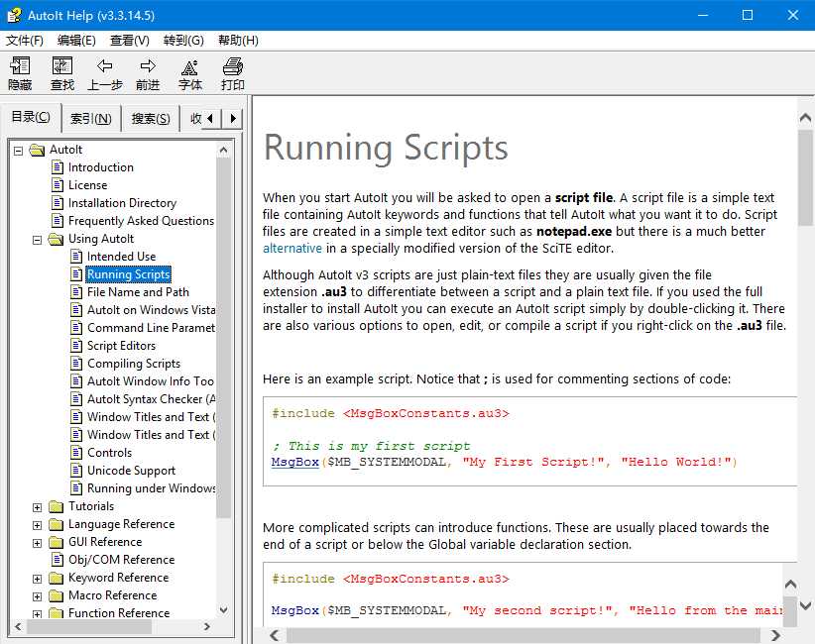The image size is (815, 644).
Task: Open the Command Line Parameters topic
Action: pyautogui.click(x=151, y=328)
